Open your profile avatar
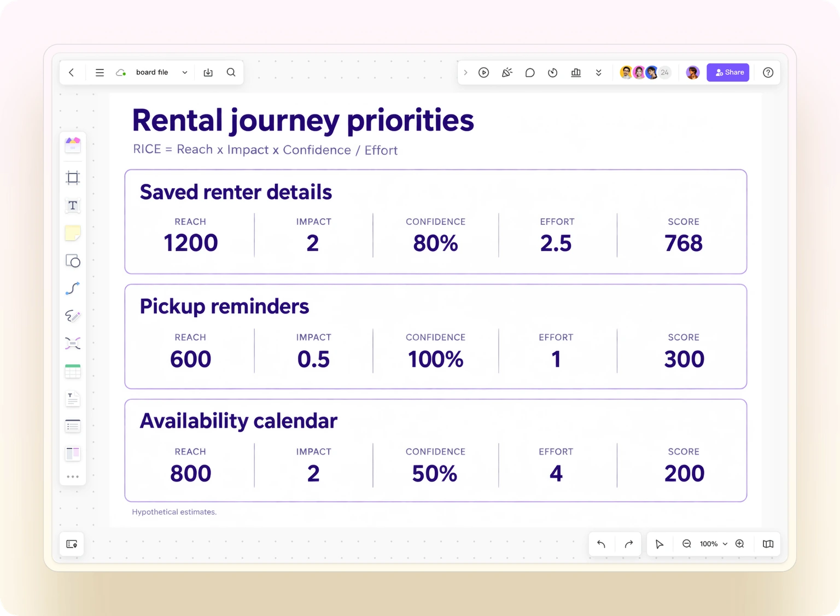Viewport: 840px width, 616px height. tap(693, 72)
